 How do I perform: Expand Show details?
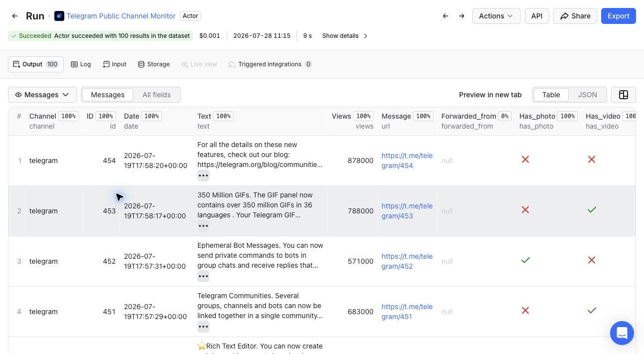tap(345, 36)
